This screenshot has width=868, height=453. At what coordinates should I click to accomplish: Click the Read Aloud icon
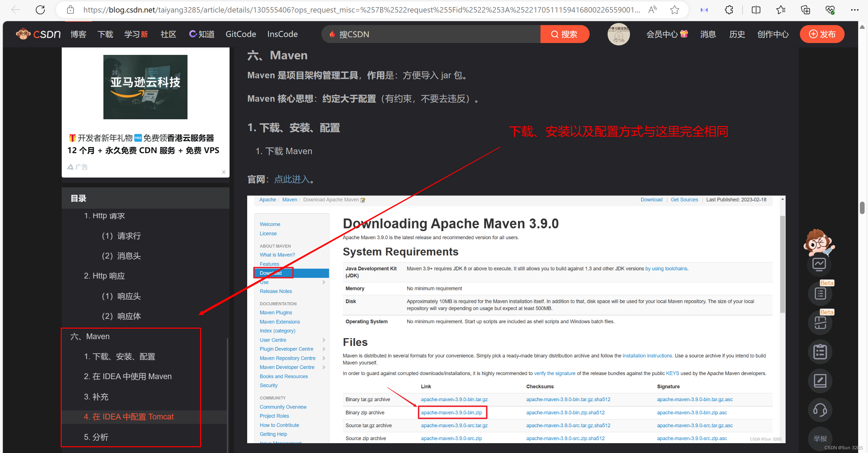(652, 10)
